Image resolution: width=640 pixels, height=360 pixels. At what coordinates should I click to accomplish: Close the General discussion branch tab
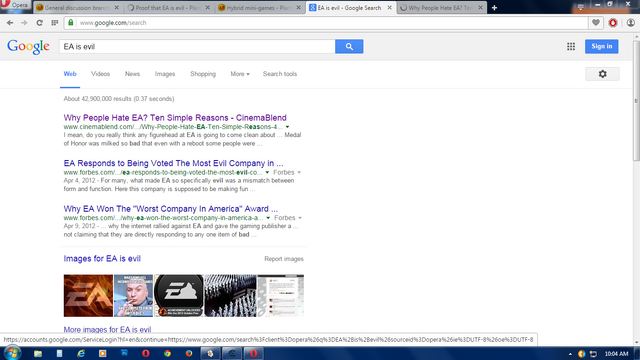pyautogui.click(x=117, y=8)
